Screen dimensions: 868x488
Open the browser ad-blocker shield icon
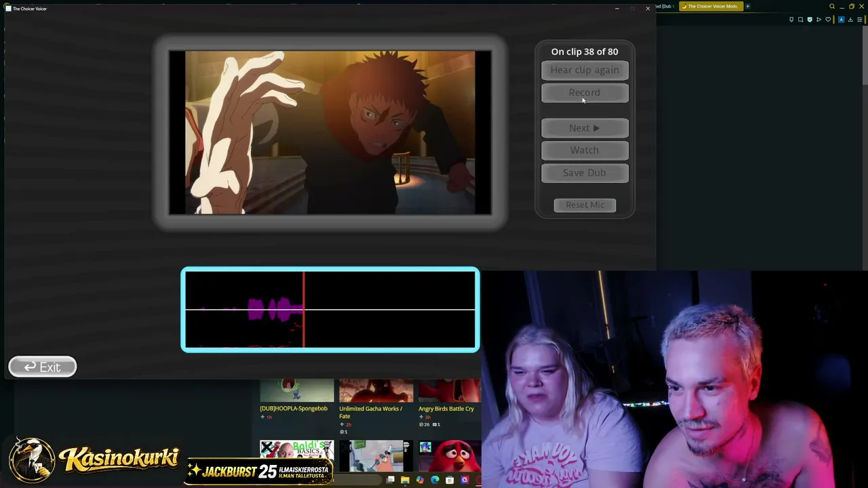click(x=810, y=20)
